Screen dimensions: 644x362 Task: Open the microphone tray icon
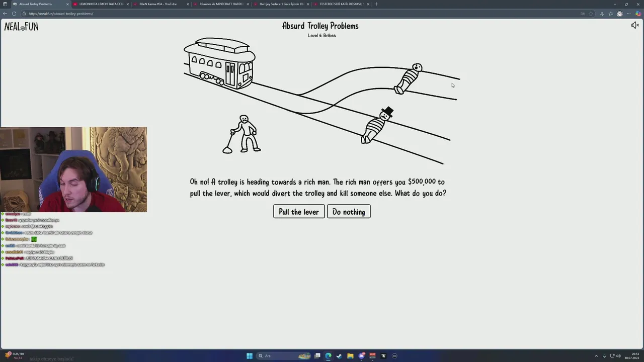click(x=604, y=356)
